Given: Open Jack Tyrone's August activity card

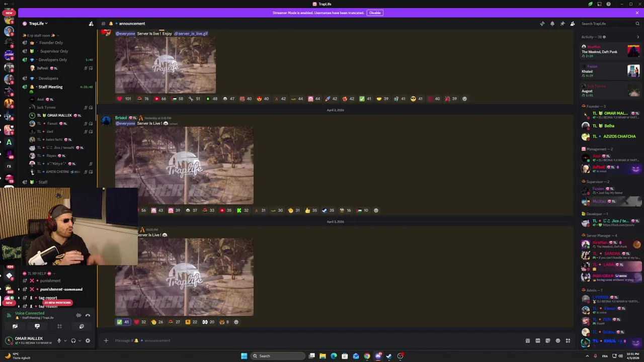Looking at the screenshot, I should click(x=611, y=90).
